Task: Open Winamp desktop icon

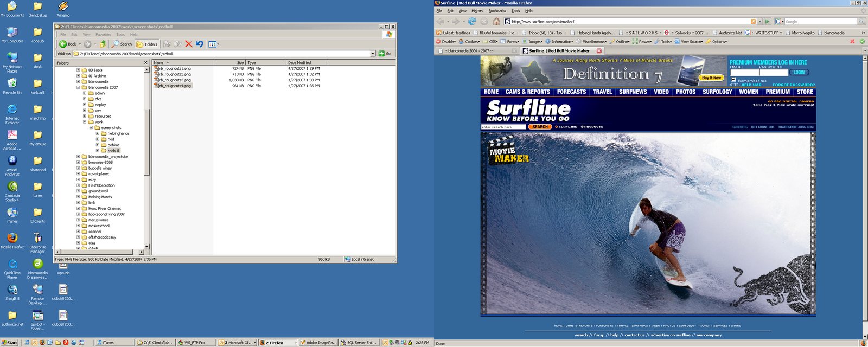Action: (63, 9)
